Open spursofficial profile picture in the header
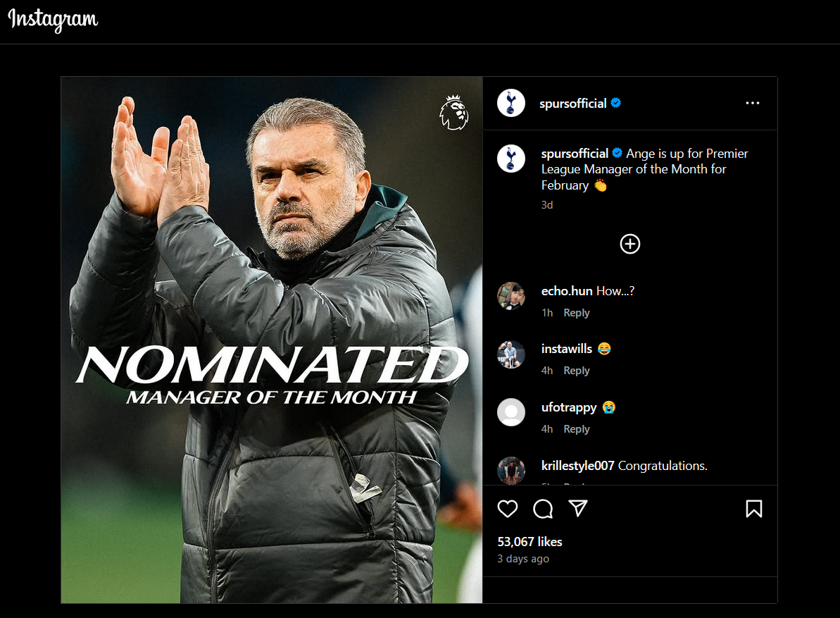 (x=511, y=103)
